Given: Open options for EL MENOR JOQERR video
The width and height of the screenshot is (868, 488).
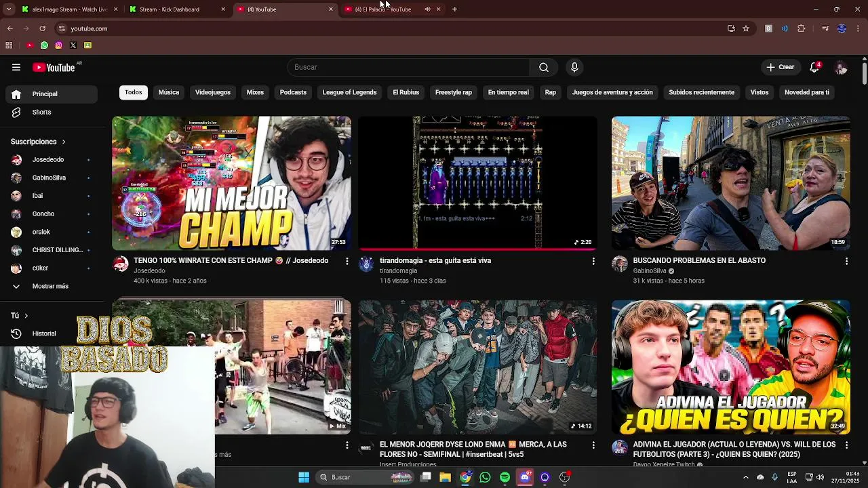Looking at the screenshot, I should [593, 445].
